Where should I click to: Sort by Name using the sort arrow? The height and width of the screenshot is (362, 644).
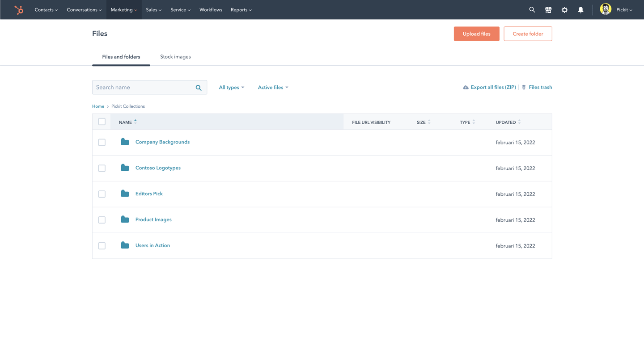pyautogui.click(x=136, y=122)
